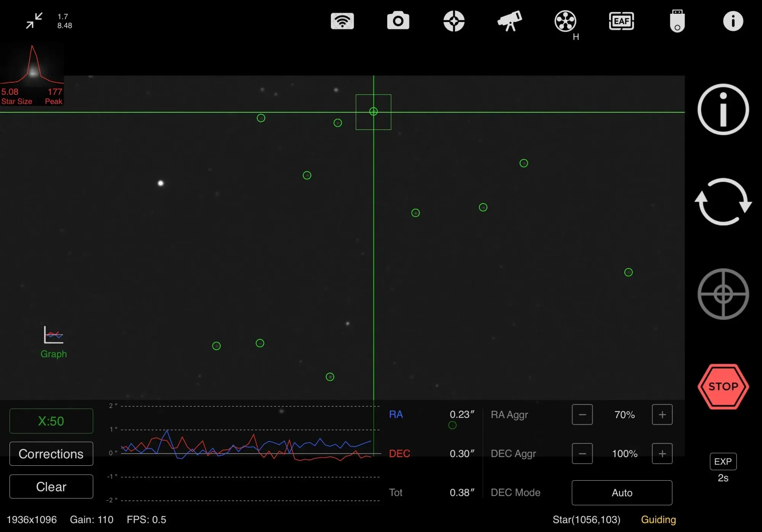
Task: Click the large guide info circle button
Action: pyautogui.click(x=723, y=109)
